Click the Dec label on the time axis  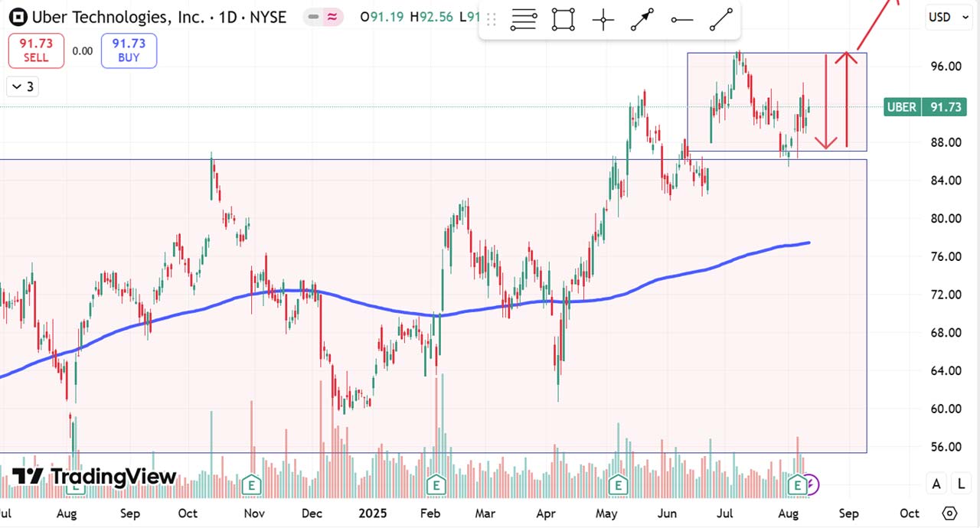pos(312,513)
